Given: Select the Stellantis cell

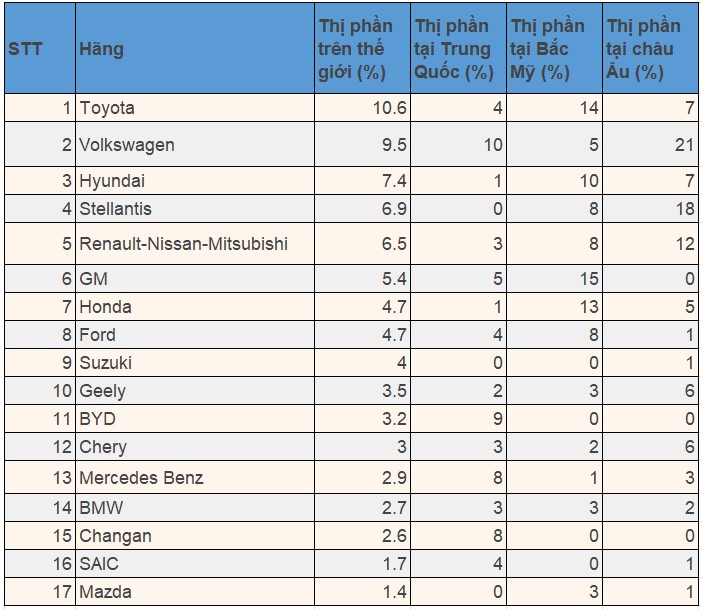Looking at the screenshot, I should click(x=195, y=208).
